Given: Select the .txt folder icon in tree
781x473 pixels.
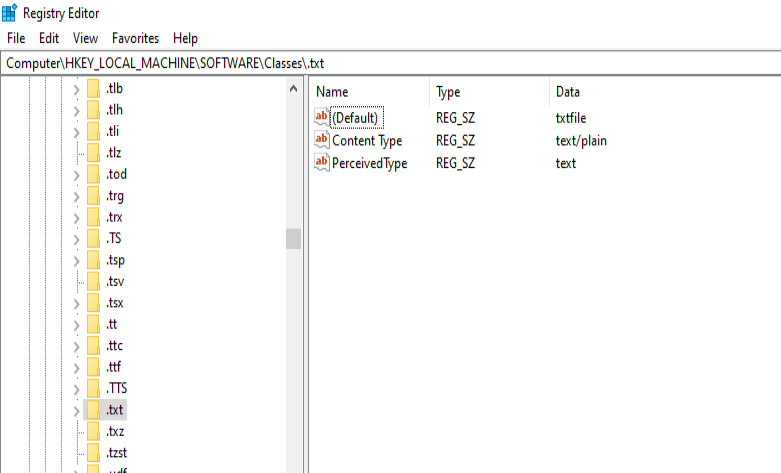Looking at the screenshot, I should (x=93, y=410).
